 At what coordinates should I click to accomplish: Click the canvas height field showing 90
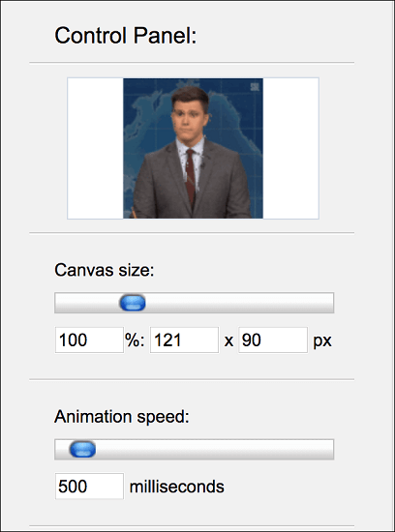coord(273,340)
